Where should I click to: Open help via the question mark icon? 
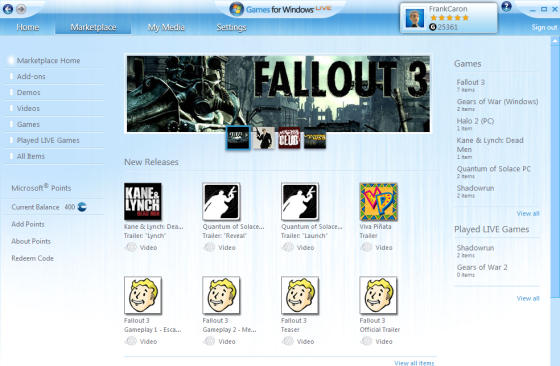(506, 6)
